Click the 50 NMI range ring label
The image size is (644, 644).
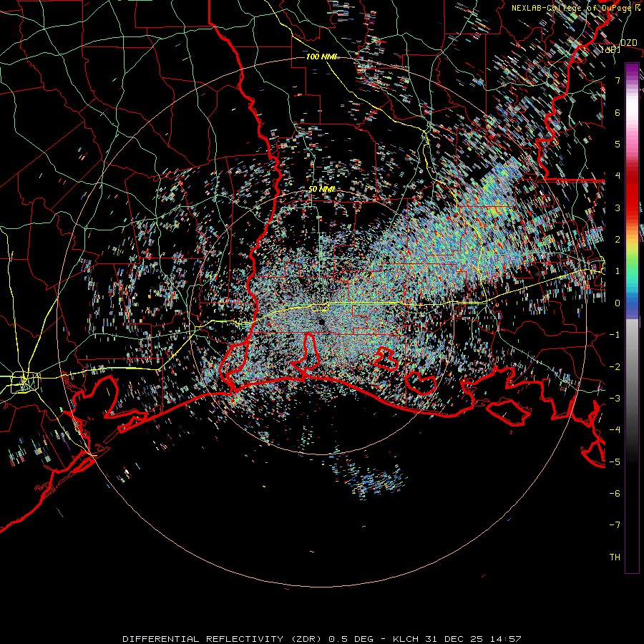coord(321,189)
